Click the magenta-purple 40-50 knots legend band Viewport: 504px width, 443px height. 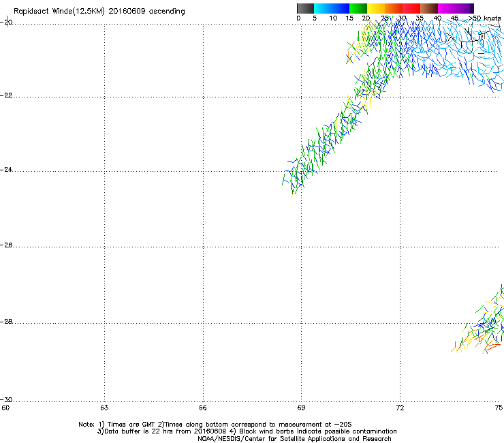456,8
